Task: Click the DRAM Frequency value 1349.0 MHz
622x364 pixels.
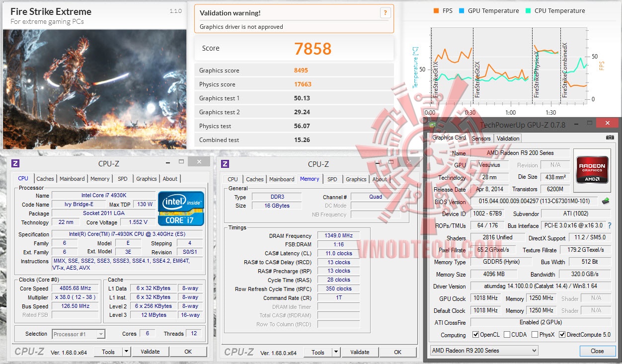Action: coord(338,236)
